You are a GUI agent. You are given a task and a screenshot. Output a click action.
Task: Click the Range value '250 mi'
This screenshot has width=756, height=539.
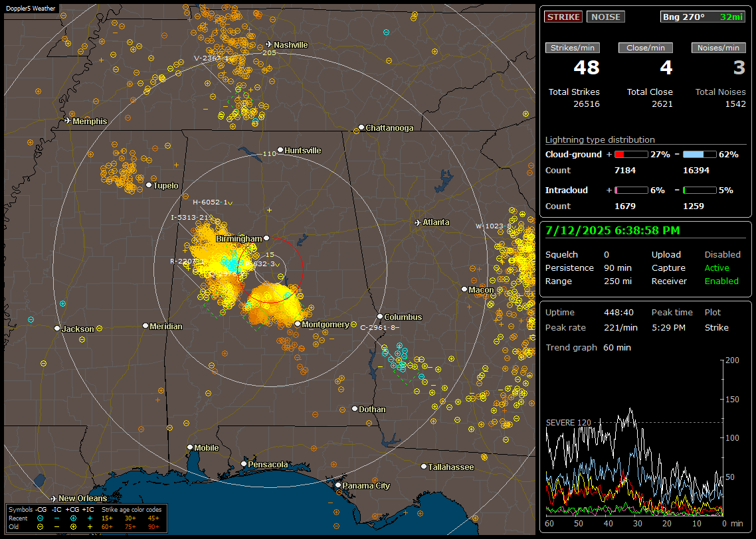(618, 281)
